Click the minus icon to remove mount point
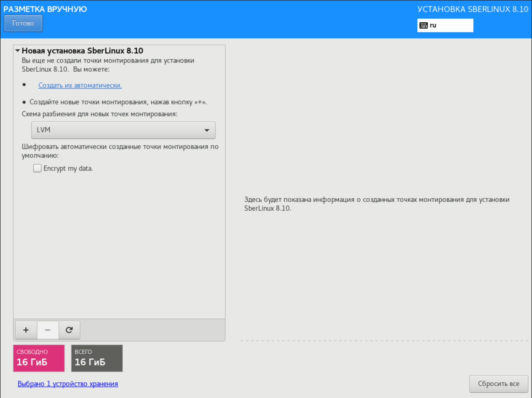532x398 pixels. pos(48,330)
